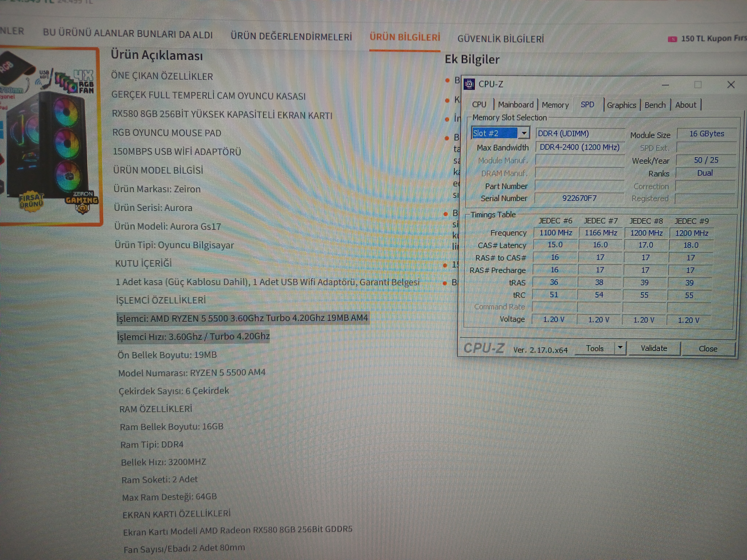
Task: Click the Fan Sayısı/Ebadı 2 Adet 80mm text
Action: pos(184,548)
